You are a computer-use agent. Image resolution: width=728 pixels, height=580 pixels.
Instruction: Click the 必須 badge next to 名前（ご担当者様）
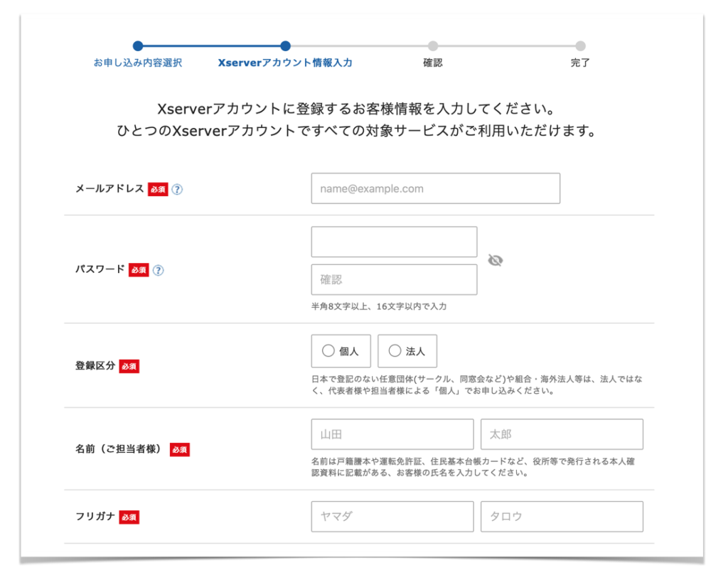180,450
